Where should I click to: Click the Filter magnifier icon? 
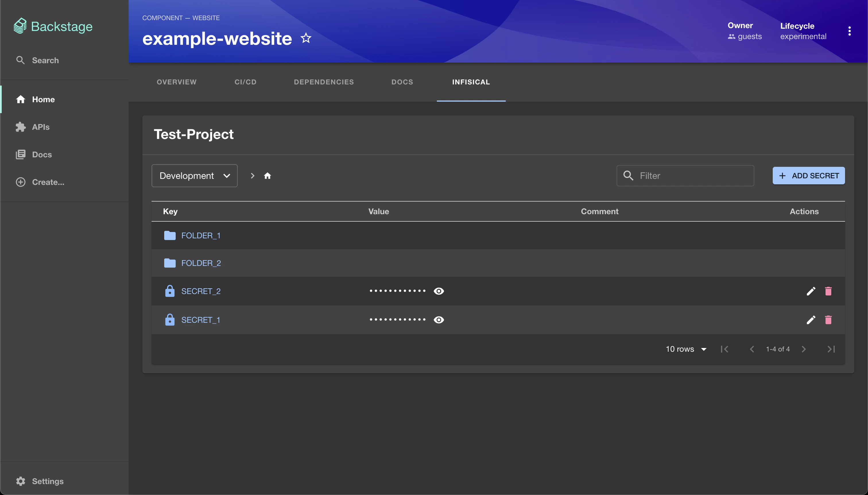(628, 175)
